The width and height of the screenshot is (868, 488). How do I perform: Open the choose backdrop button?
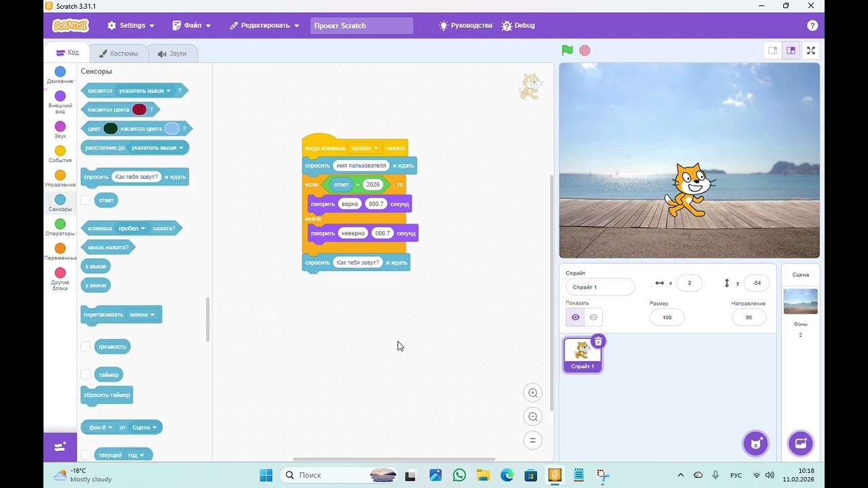(800, 443)
